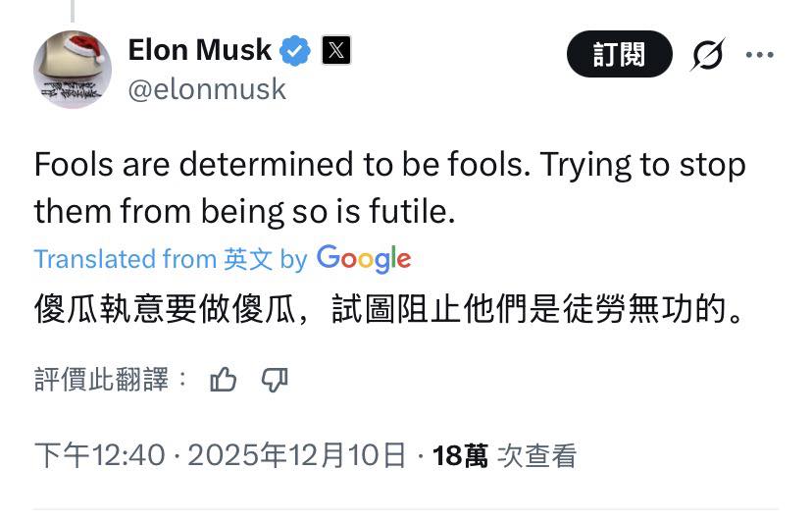
Task: Open the three-dot more options menu
Action: (x=760, y=55)
